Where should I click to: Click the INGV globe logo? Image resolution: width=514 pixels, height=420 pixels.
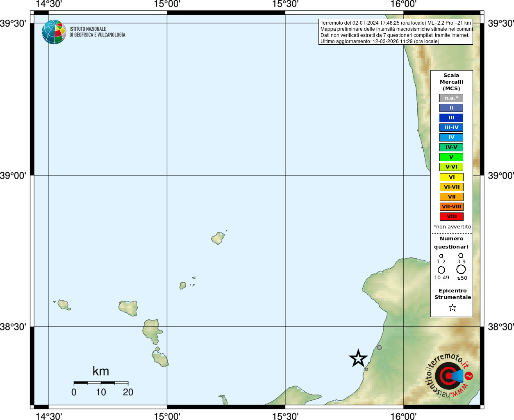click(54, 32)
